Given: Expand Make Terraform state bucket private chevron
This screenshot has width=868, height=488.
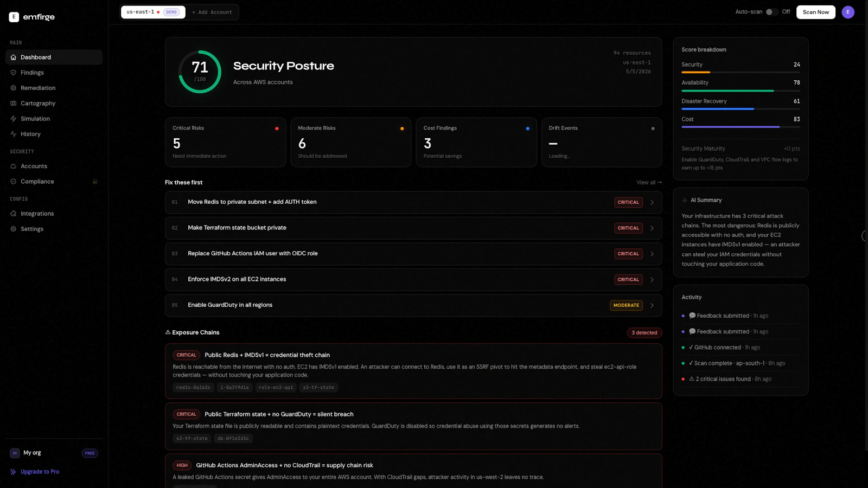Looking at the screenshot, I should tap(652, 228).
